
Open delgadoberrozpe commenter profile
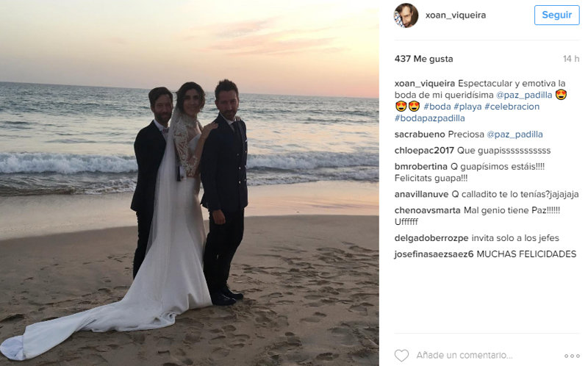(x=431, y=238)
